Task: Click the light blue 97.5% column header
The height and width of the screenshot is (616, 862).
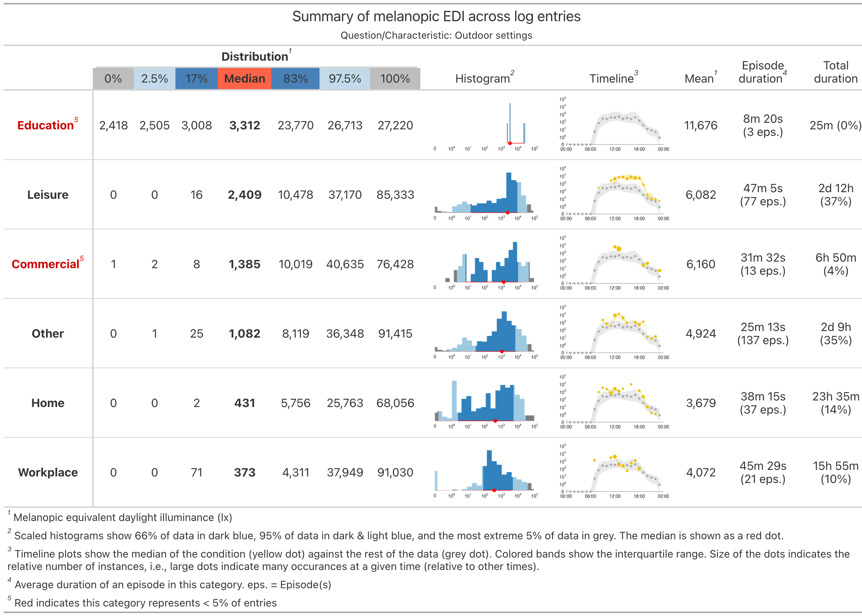Action: (344, 79)
